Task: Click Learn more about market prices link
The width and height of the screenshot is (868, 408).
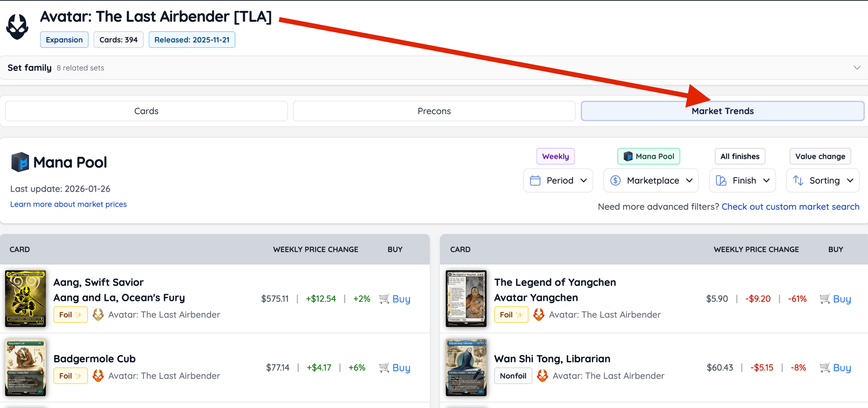Action: point(68,204)
